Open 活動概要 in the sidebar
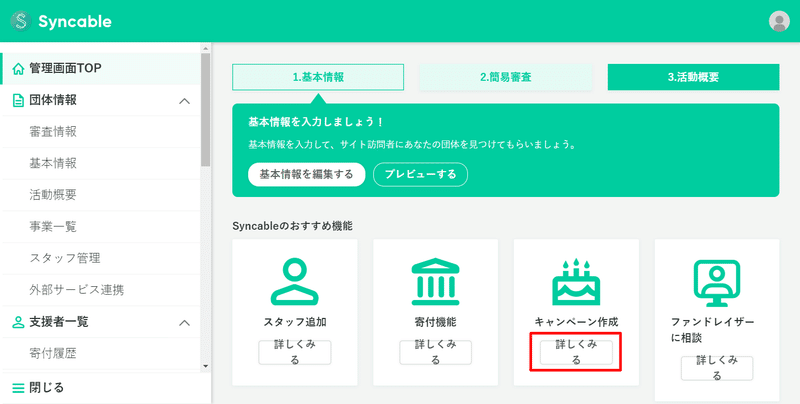Image resolution: width=800 pixels, height=404 pixels. 102,195
